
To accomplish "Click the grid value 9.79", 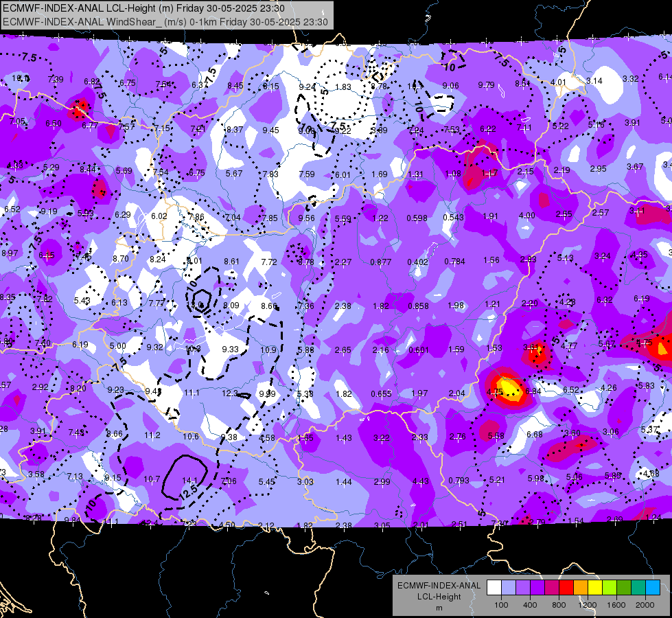I will tap(487, 85).
